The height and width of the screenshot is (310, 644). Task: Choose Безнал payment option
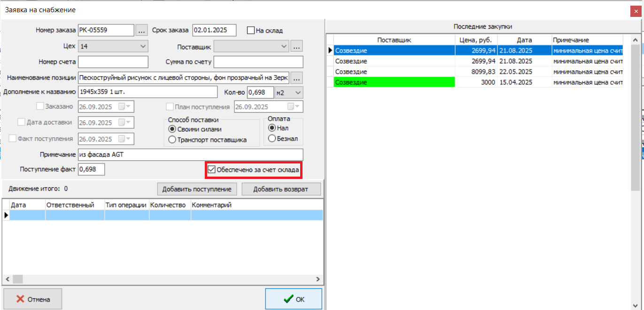tap(272, 139)
